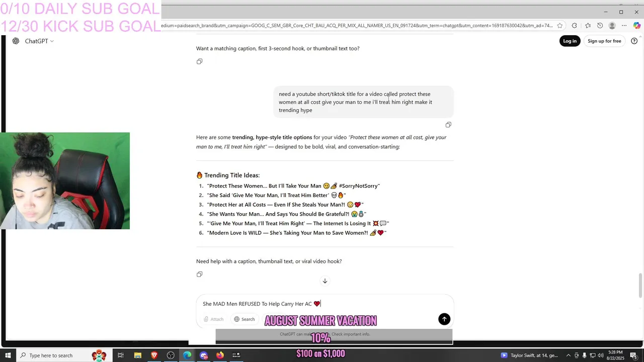Screen dimensions: 644x362
Task: Open the Copilot icon in Edge toolbar
Action: pyautogui.click(x=636, y=26)
